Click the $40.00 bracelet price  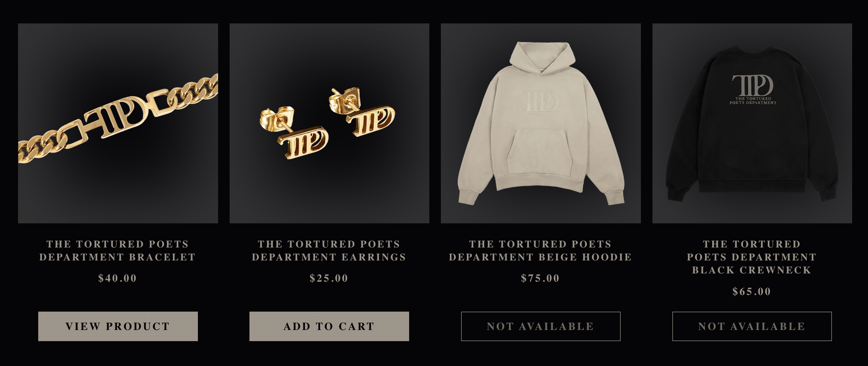(118, 278)
